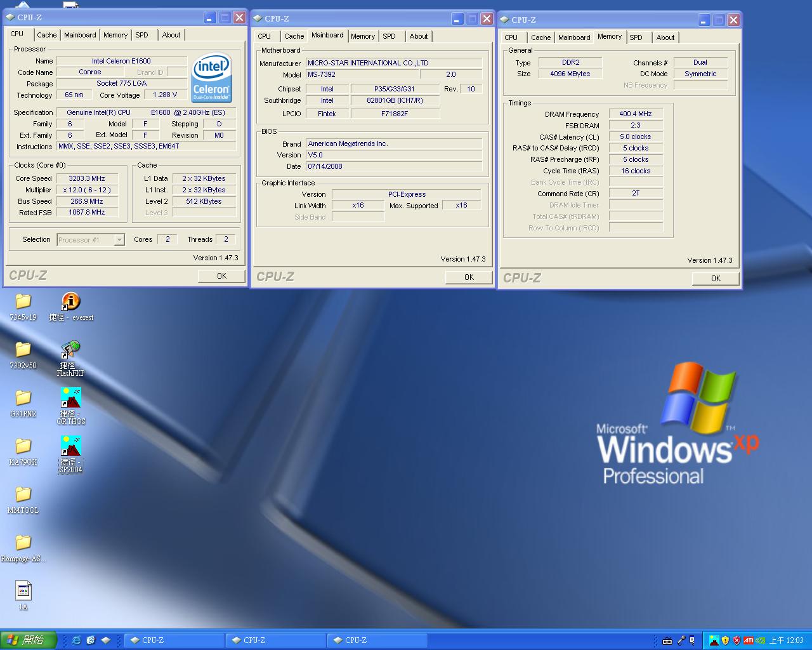812x650 pixels.
Task: Select the second CPU-Z taskbar button
Action: click(276, 640)
